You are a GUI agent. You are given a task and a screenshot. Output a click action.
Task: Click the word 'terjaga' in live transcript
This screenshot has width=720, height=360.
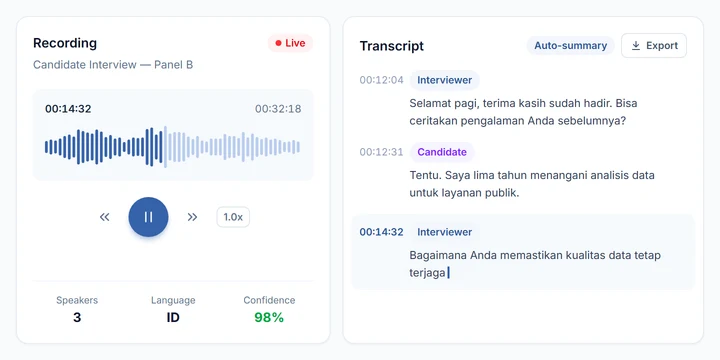click(x=427, y=273)
